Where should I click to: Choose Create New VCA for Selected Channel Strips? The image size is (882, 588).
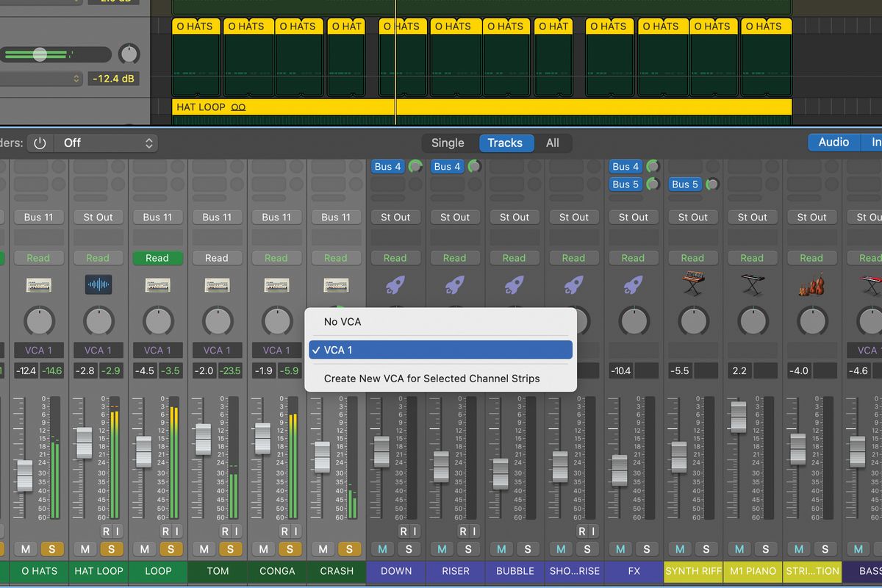click(x=441, y=379)
